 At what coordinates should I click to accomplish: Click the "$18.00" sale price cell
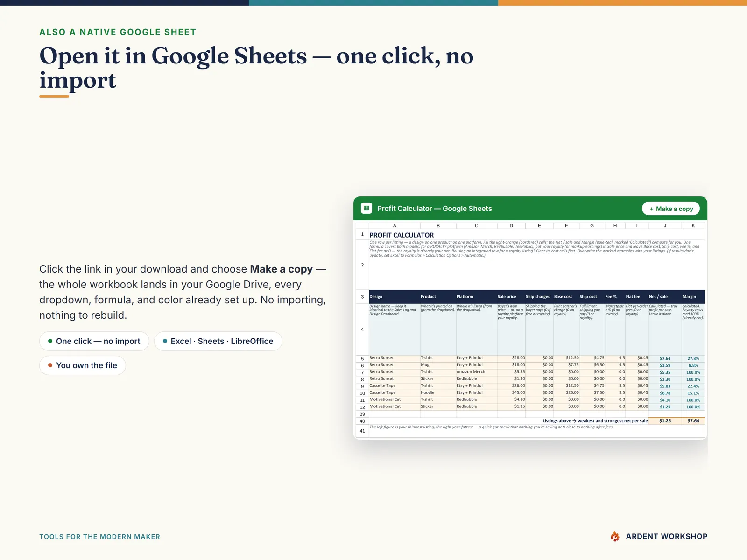(x=511, y=365)
